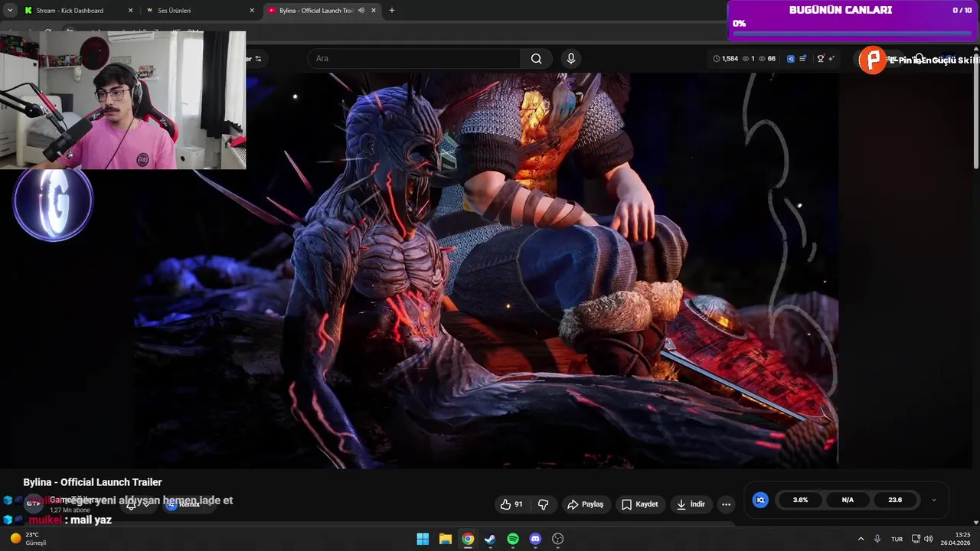Dislike the video with thumbs down

point(544,504)
